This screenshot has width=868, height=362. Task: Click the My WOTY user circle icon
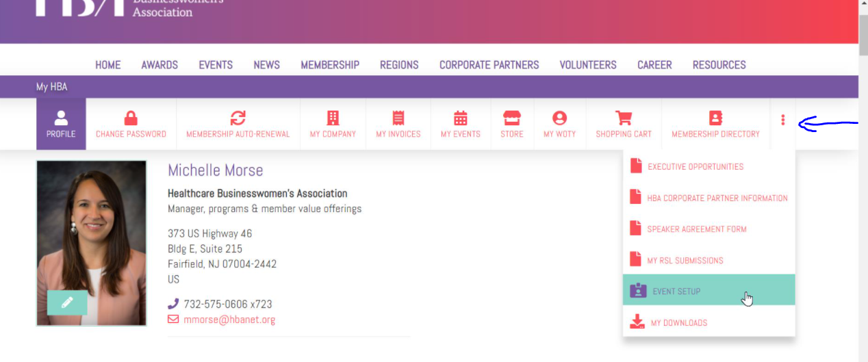[x=560, y=118]
